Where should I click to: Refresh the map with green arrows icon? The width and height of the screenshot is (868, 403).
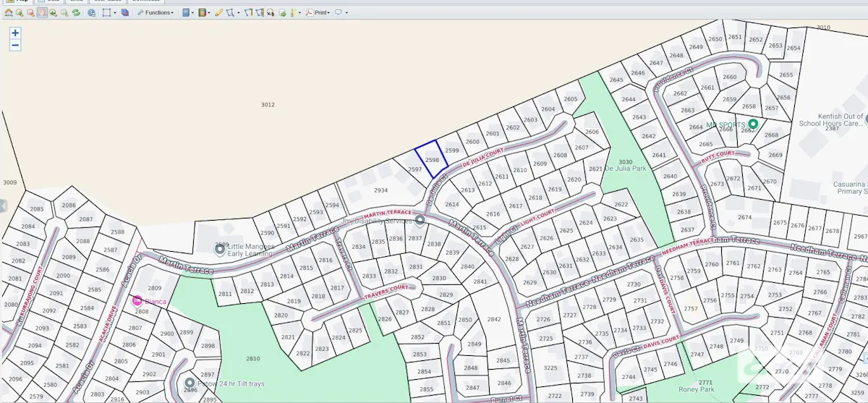point(76,12)
